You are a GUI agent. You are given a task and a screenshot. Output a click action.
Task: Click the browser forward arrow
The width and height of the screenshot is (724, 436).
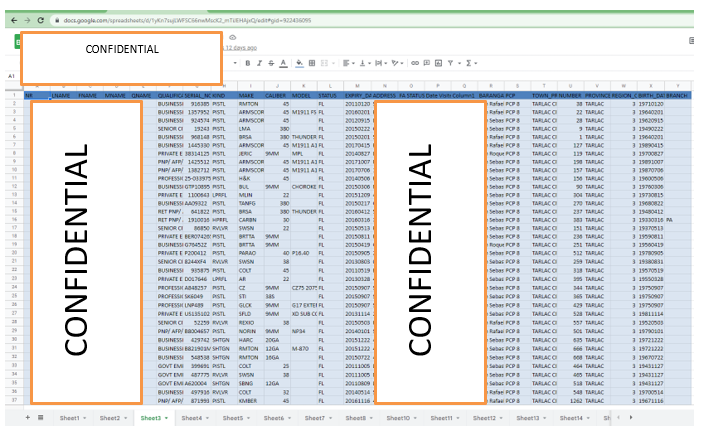[27, 20]
